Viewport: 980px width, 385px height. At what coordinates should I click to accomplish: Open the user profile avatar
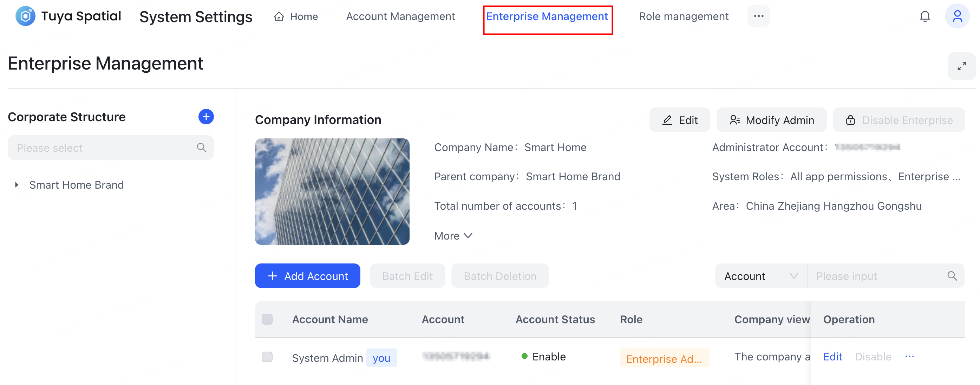coord(957,17)
